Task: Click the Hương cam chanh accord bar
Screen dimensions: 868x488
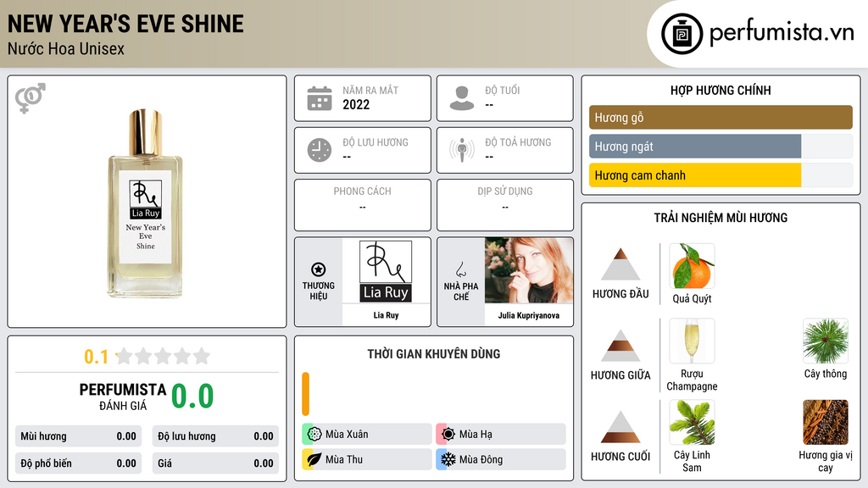Action: [721, 175]
